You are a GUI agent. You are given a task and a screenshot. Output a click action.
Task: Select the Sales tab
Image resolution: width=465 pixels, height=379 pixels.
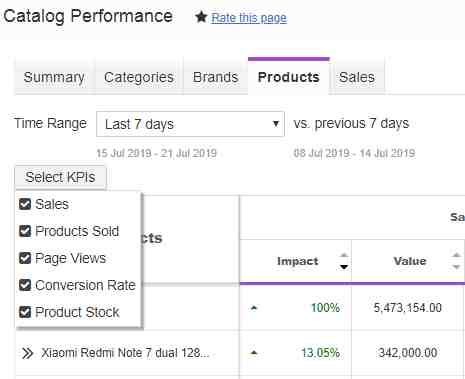[x=357, y=77]
